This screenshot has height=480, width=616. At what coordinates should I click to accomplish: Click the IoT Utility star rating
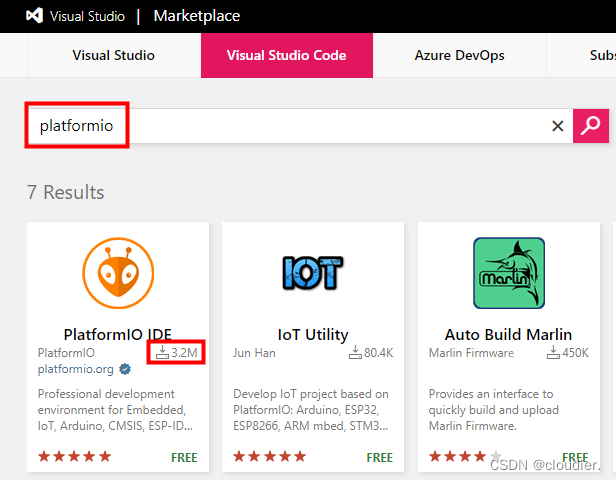pos(270,456)
